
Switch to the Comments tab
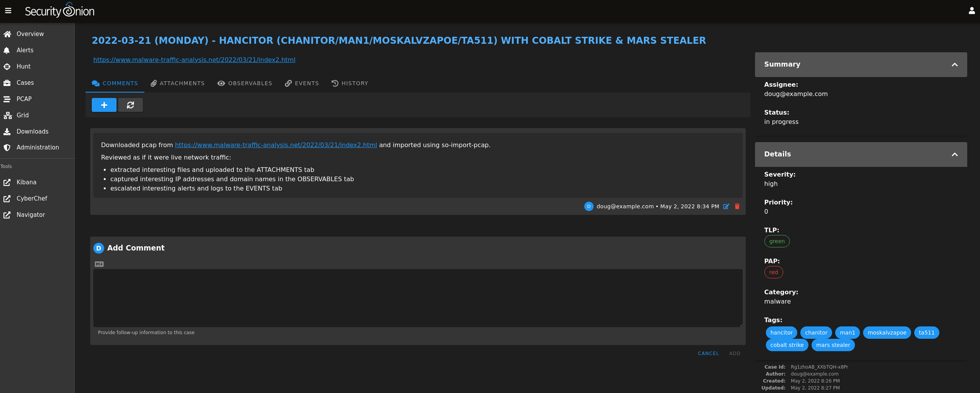(115, 83)
